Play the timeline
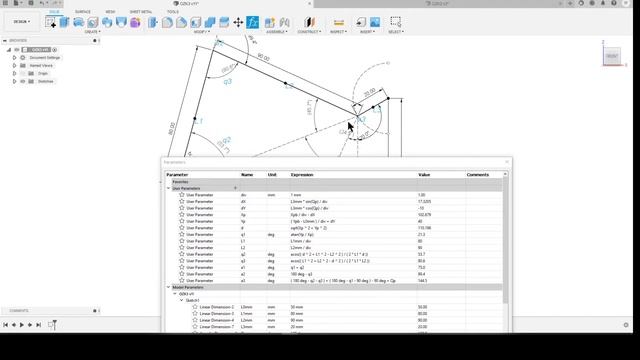The width and height of the screenshot is (640, 360). click(x=22, y=325)
